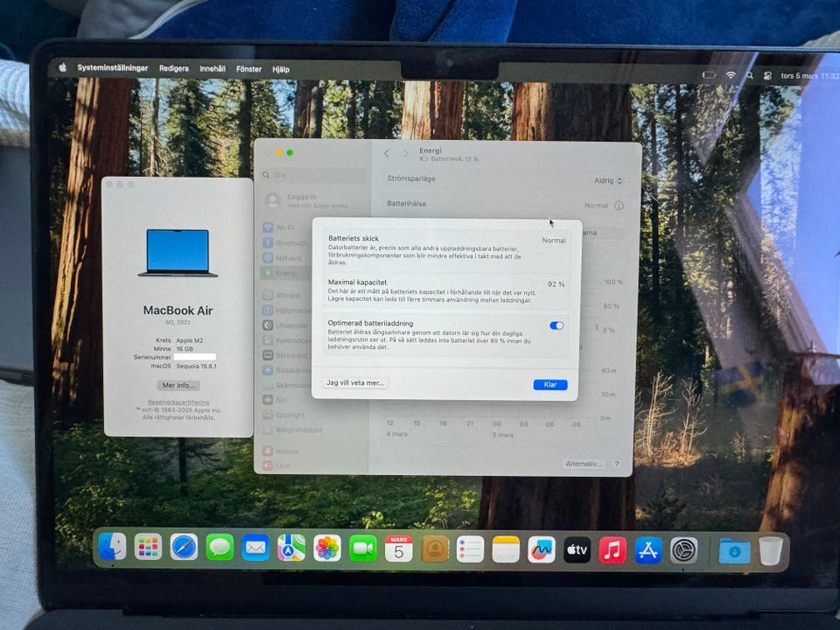The width and height of the screenshot is (840, 630).
Task: Open the Innehåll menu
Action: coord(212,69)
